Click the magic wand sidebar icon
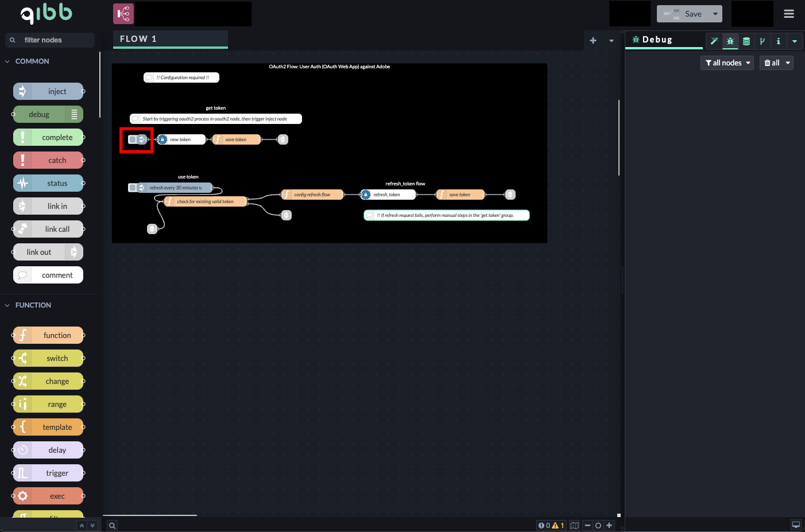This screenshot has height=532, width=805. [x=714, y=41]
